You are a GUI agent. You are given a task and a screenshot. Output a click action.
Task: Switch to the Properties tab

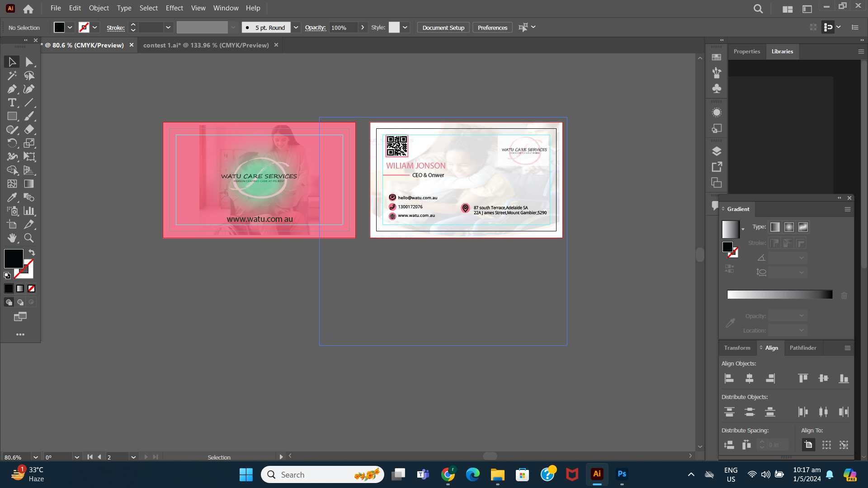(x=747, y=51)
